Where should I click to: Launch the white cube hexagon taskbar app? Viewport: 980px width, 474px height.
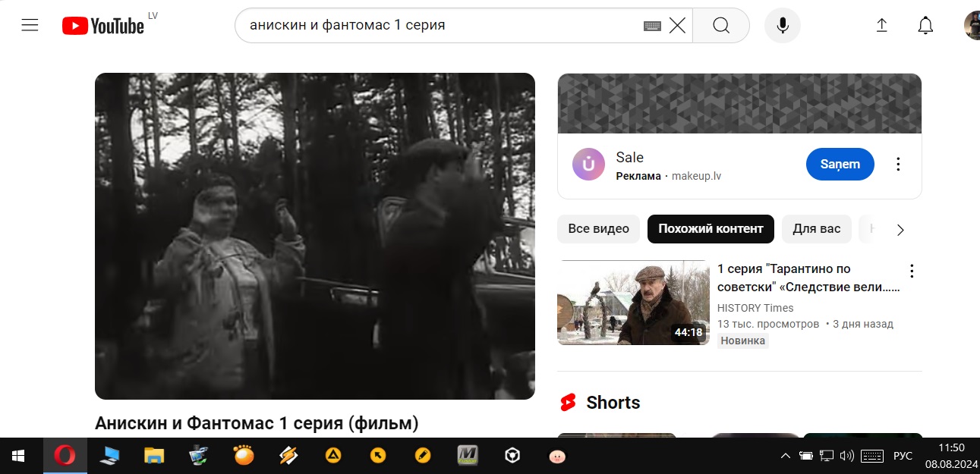(513, 456)
